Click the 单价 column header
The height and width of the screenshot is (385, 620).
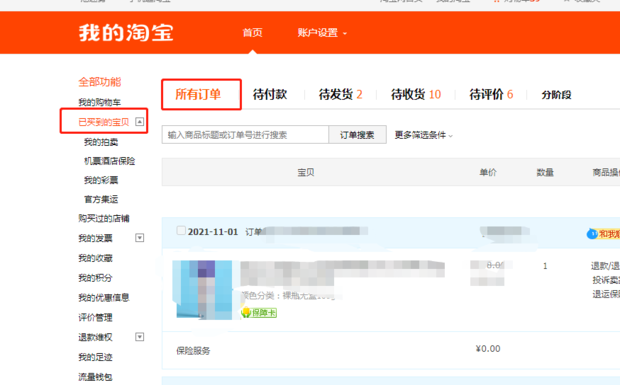click(488, 172)
